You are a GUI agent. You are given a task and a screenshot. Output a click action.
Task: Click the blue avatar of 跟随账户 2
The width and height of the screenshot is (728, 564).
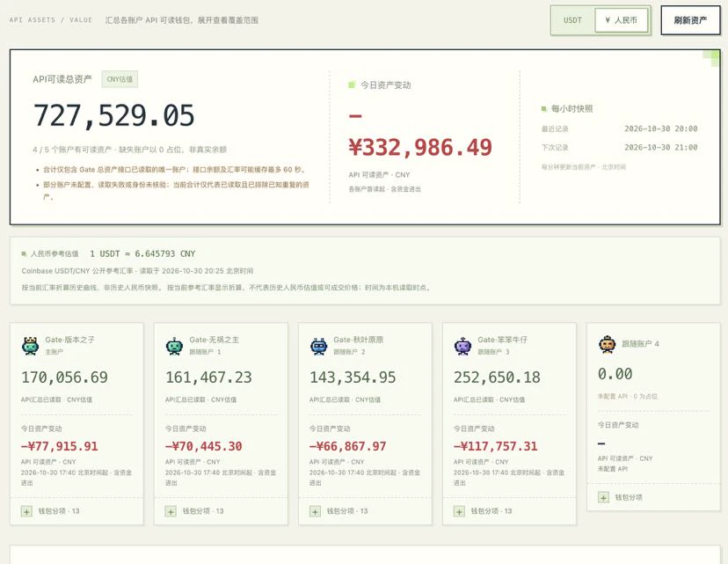point(319,346)
